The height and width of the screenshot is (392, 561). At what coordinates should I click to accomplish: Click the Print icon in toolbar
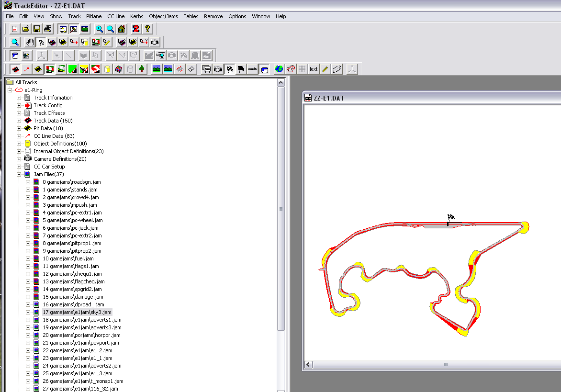[x=47, y=29]
